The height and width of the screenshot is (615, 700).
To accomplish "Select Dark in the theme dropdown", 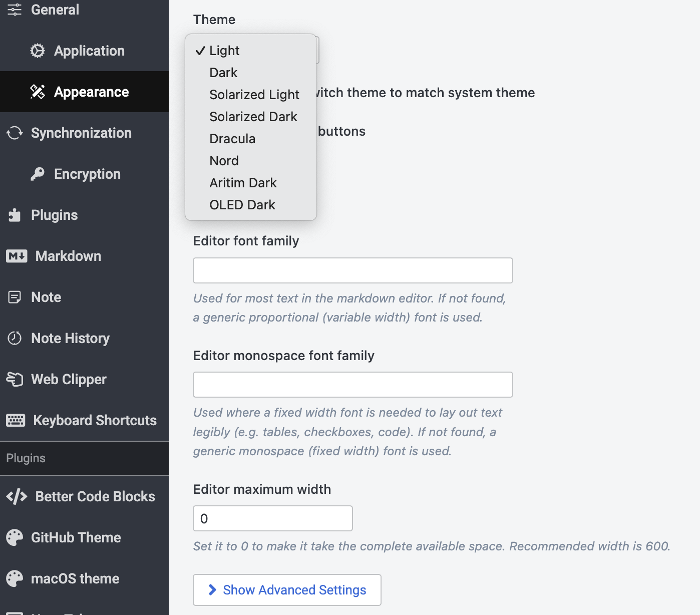I will tap(223, 73).
